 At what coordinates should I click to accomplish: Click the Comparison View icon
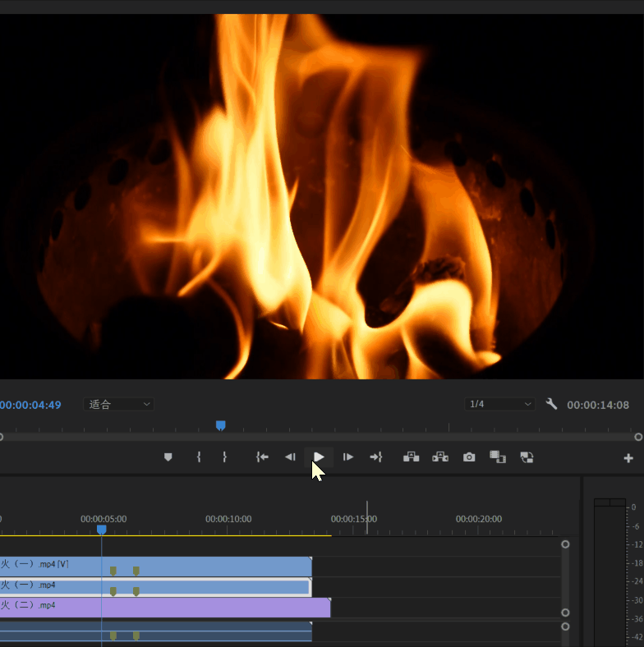pyautogui.click(x=498, y=457)
